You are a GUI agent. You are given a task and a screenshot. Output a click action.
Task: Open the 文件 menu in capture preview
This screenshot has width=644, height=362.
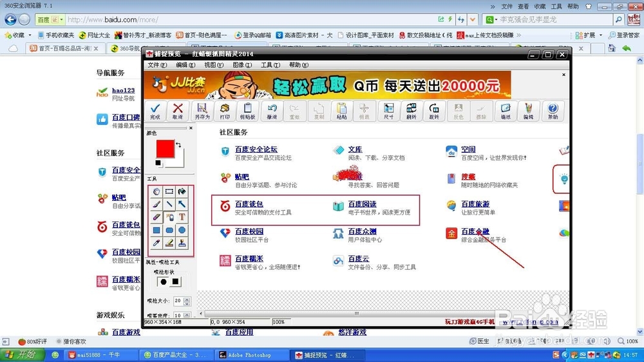tap(157, 65)
